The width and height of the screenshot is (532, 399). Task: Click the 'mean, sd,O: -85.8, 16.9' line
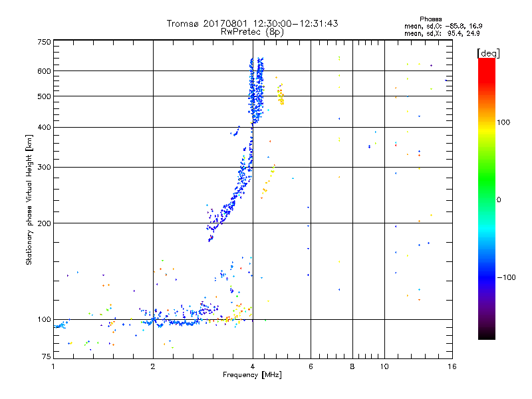(x=443, y=26)
